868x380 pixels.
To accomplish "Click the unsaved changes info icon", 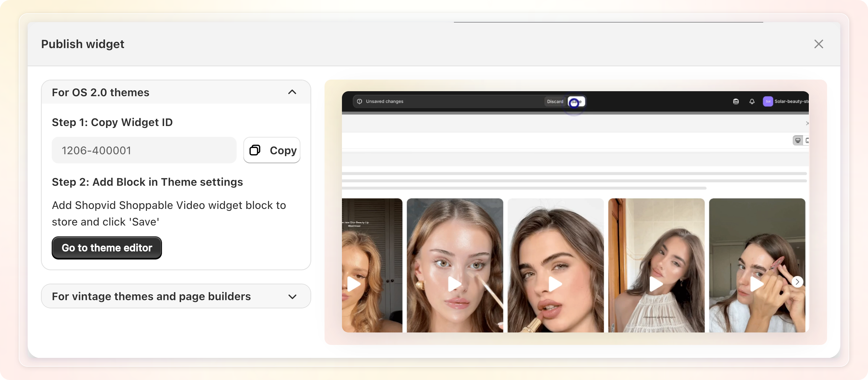I will pos(360,101).
